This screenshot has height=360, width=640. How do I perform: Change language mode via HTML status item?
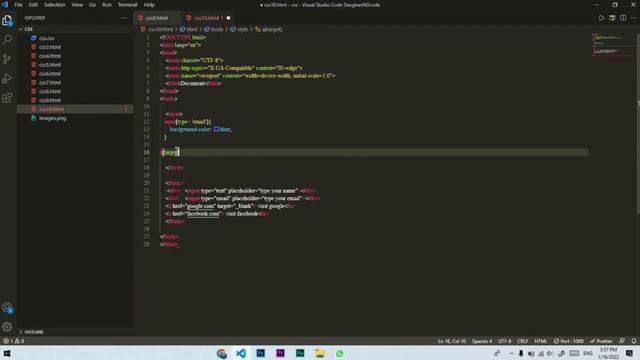[x=540, y=341]
